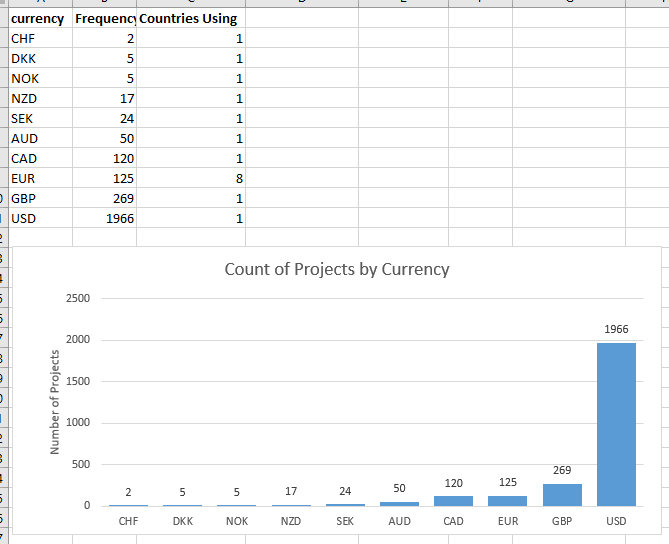Click the table cell containing 1966
Viewport: 669px width, 544px height.
click(x=104, y=219)
